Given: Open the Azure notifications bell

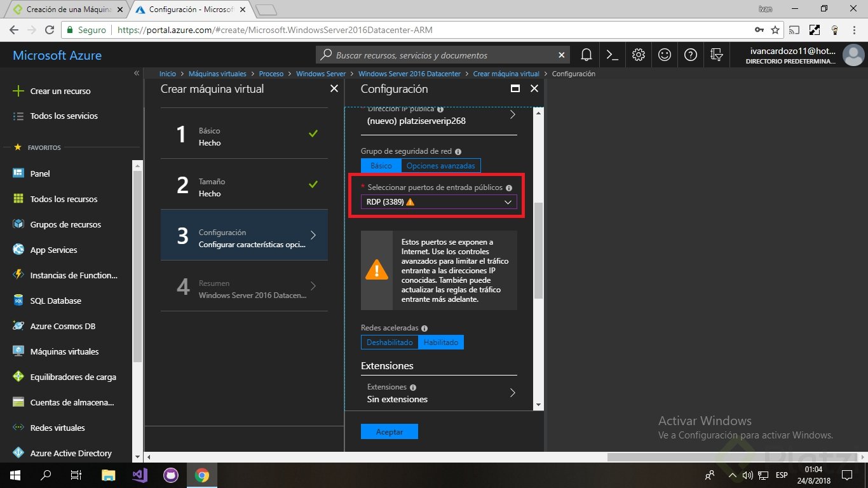Looking at the screenshot, I should click(587, 55).
